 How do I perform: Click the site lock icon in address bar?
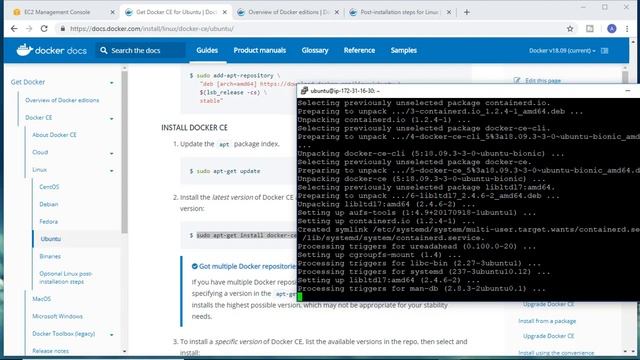point(62,29)
